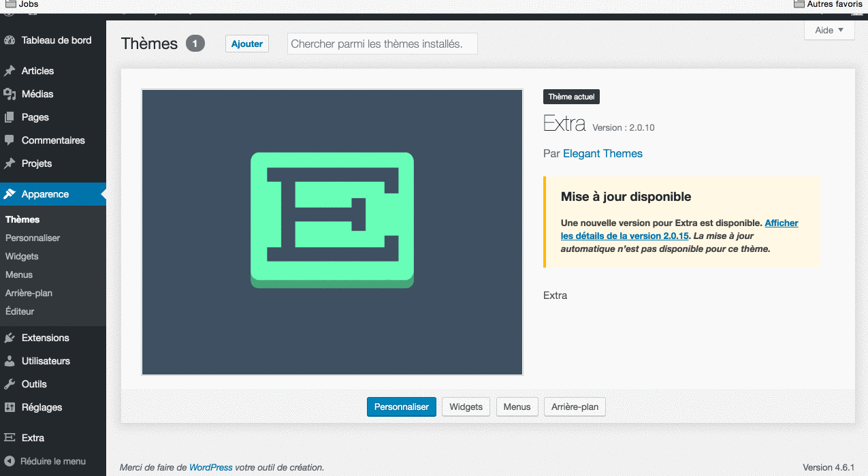868x476 pixels.
Task: Open Médias via its media icon
Action: (x=10, y=94)
